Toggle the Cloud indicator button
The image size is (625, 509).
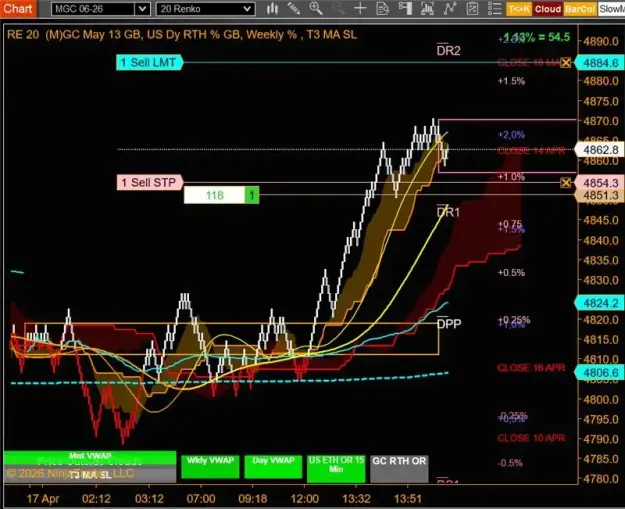tap(548, 9)
